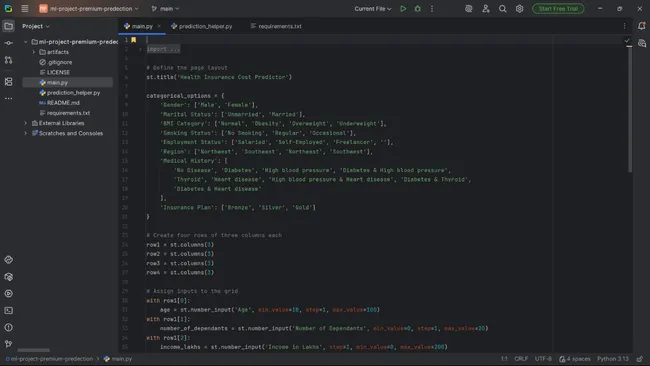Click the Start Free Trial button

pos(558,9)
